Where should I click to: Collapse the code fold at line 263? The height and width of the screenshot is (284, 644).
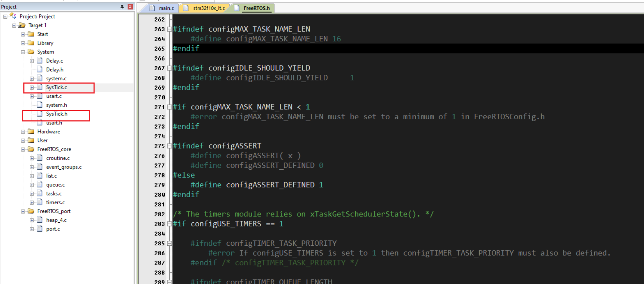[x=169, y=29]
